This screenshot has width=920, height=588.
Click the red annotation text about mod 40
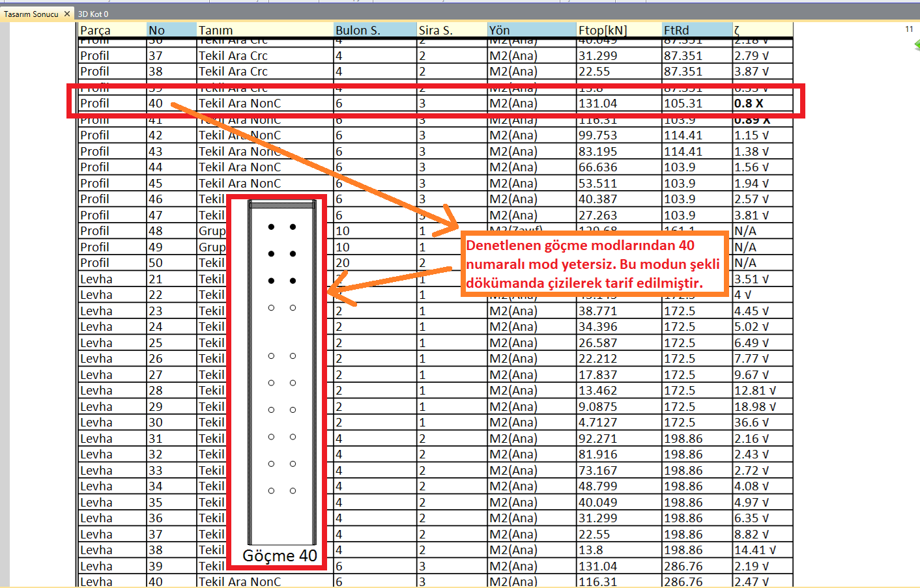(593, 264)
